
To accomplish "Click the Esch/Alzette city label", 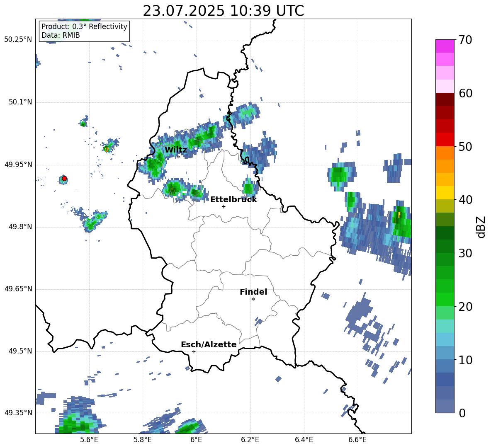I will point(209,344).
